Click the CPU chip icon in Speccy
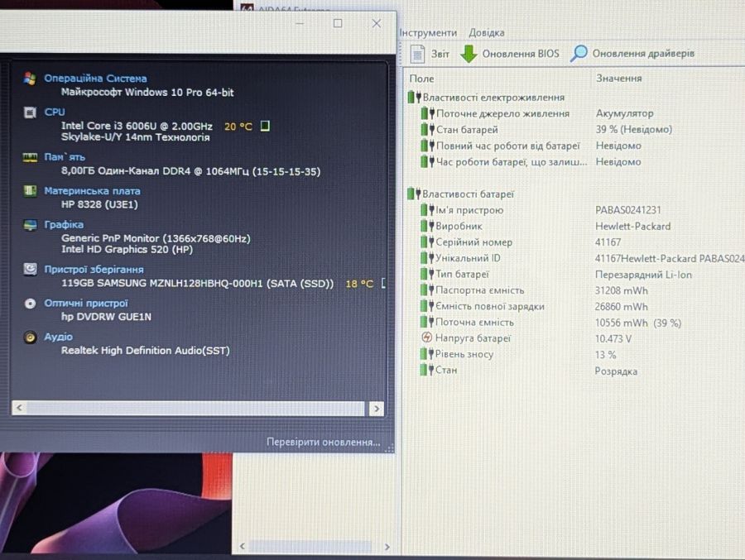This screenshot has width=745, height=560. pos(30,112)
